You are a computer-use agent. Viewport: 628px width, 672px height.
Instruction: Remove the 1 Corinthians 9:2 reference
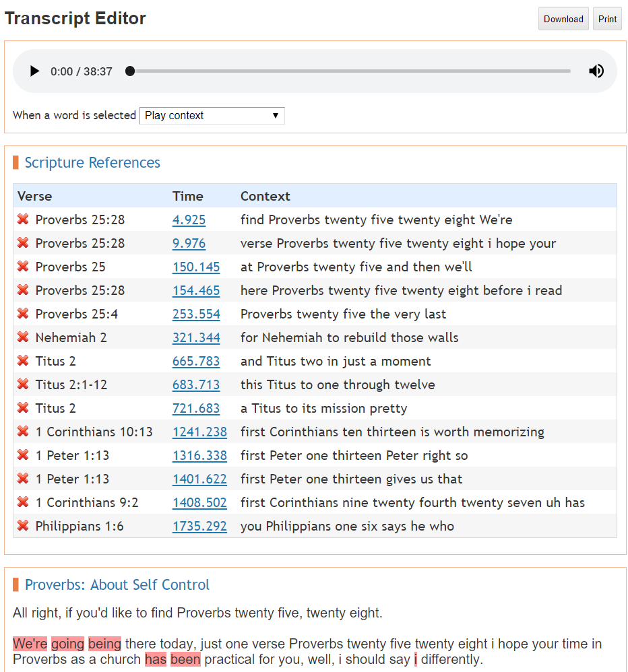click(23, 502)
